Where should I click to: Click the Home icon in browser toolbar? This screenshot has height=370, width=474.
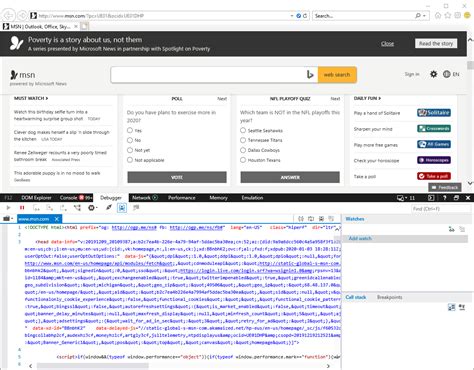[x=438, y=15]
